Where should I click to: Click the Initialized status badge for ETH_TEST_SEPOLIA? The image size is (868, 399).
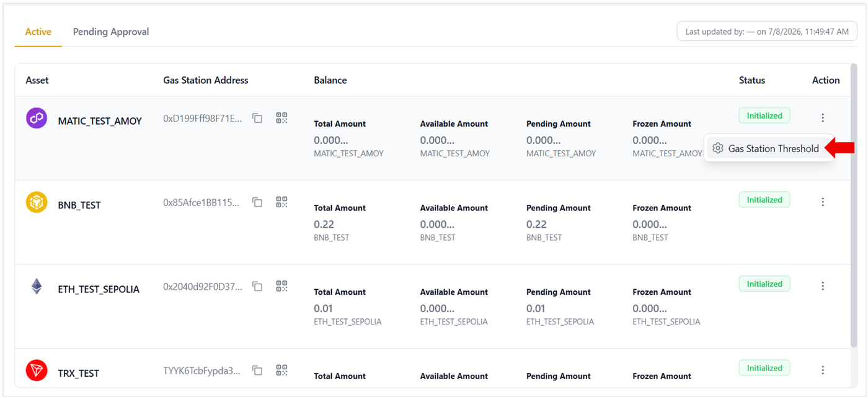[764, 284]
